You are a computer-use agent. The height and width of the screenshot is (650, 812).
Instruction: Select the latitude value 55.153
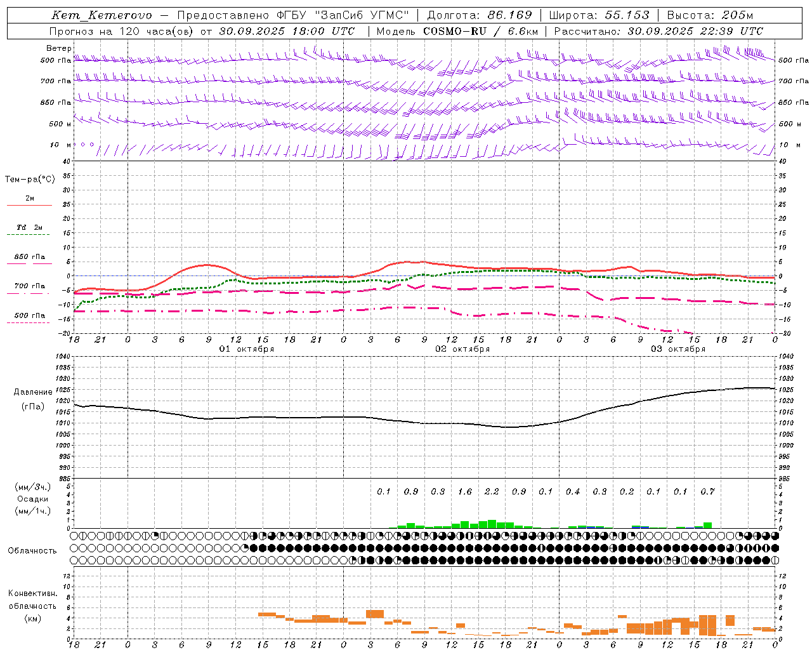click(x=627, y=15)
